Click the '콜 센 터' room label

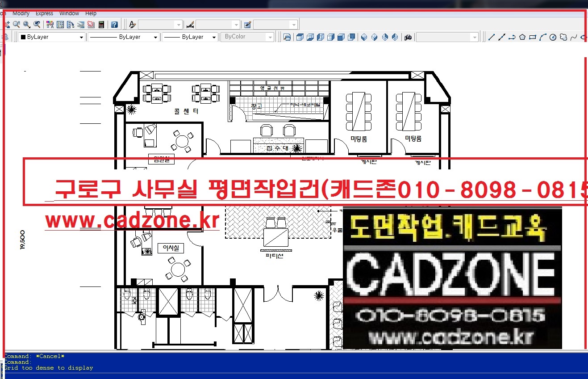[x=186, y=112]
